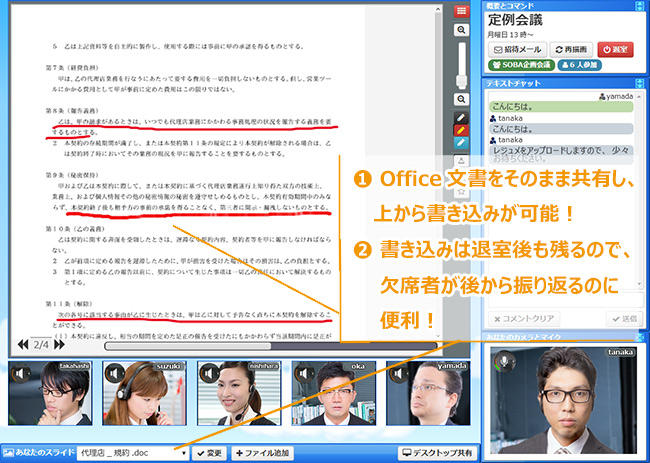
Task: Click the デスクトップ共有 desktop share button
Action: tap(438, 453)
